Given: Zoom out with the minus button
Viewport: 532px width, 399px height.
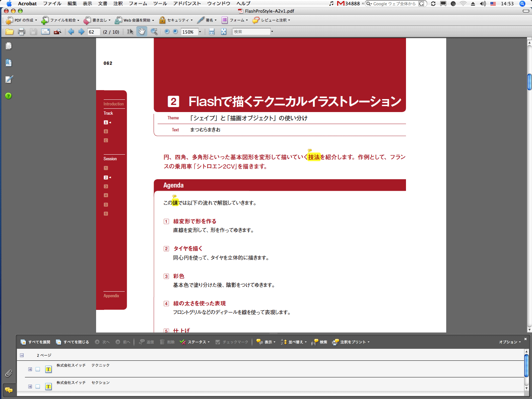Looking at the screenshot, I should 167,32.
